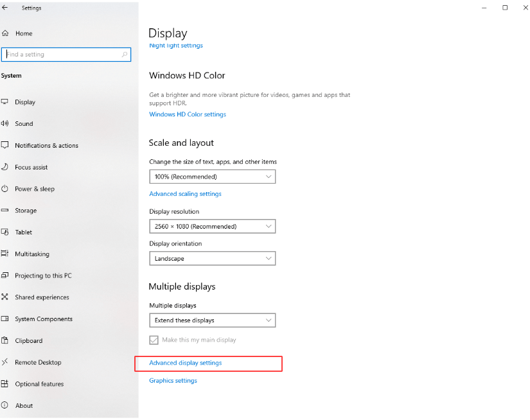Click the magnifier icon in search box
This screenshot has width=530, height=420.
(x=125, y=55)
